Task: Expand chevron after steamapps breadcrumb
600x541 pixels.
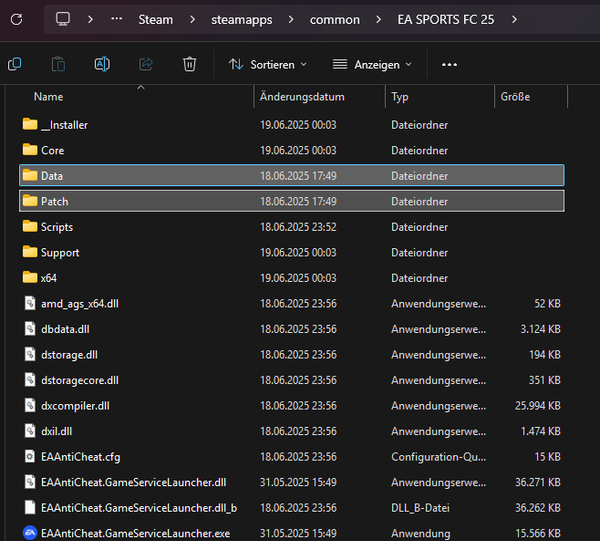Action: (x=291, y=19)
